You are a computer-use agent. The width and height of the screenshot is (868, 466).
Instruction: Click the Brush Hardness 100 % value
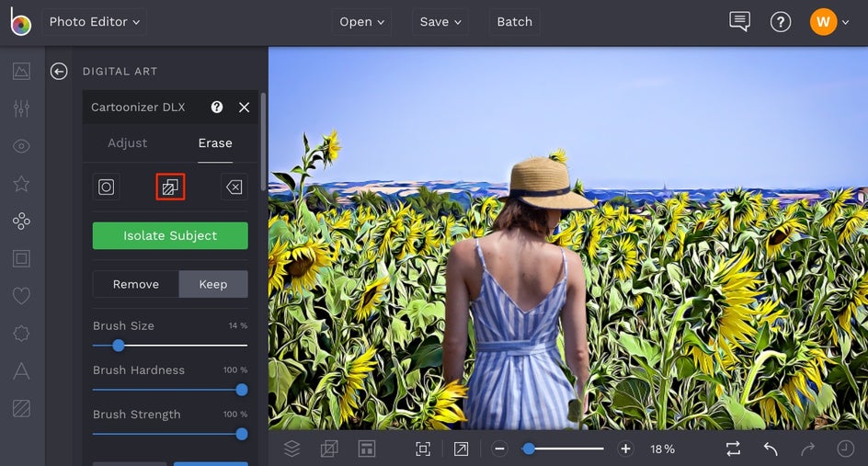[235, 369]
